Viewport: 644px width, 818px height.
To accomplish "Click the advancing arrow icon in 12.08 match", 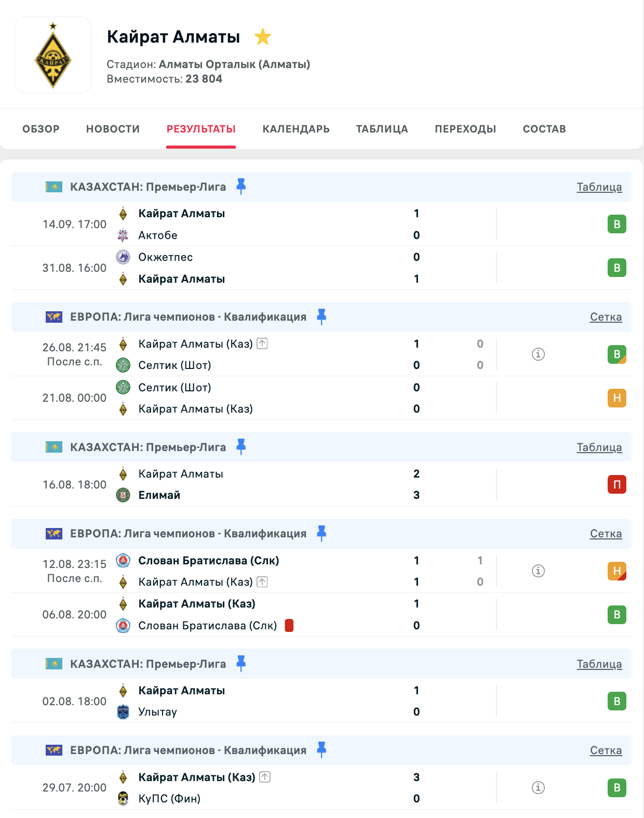I will tap(262, 582).
